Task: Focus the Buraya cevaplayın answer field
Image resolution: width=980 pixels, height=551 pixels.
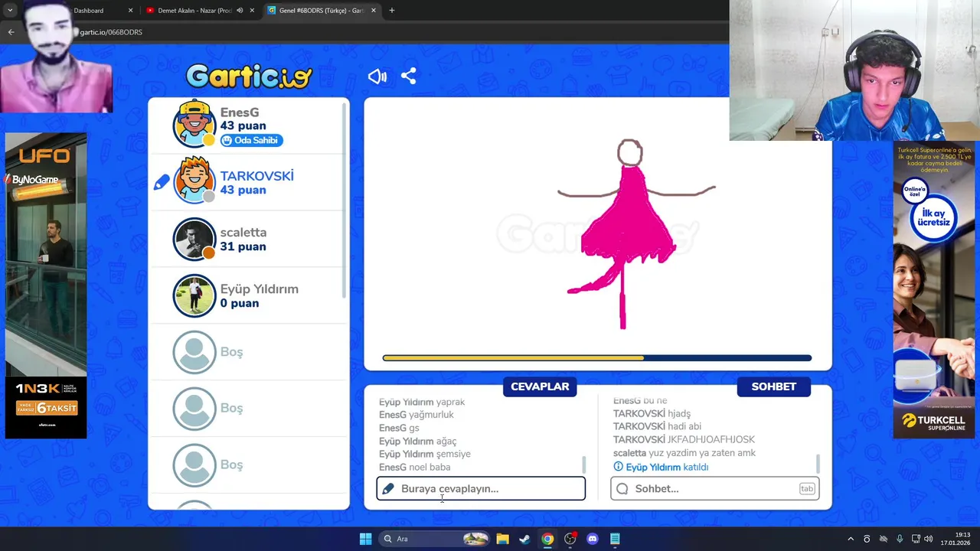Action: tap(481, 488)
